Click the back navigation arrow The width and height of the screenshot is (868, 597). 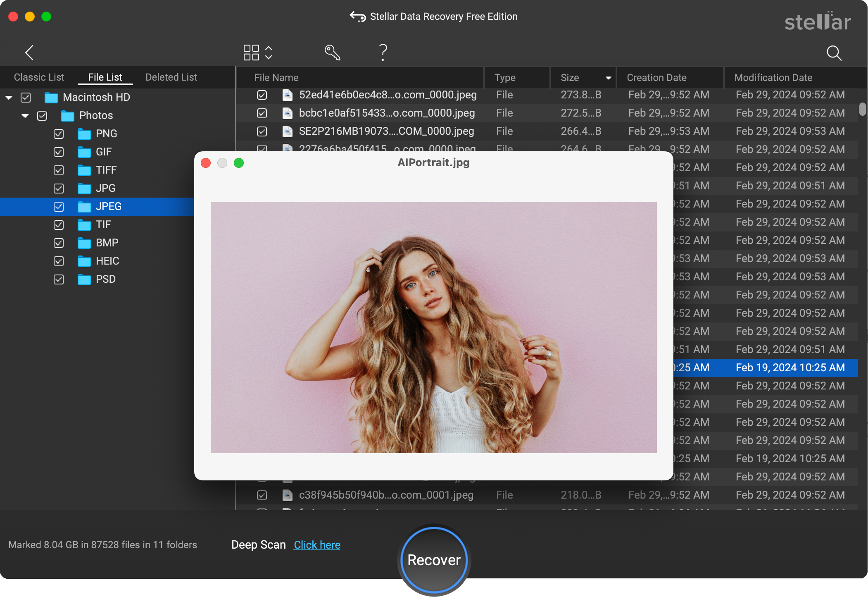(x=29, y=53)
